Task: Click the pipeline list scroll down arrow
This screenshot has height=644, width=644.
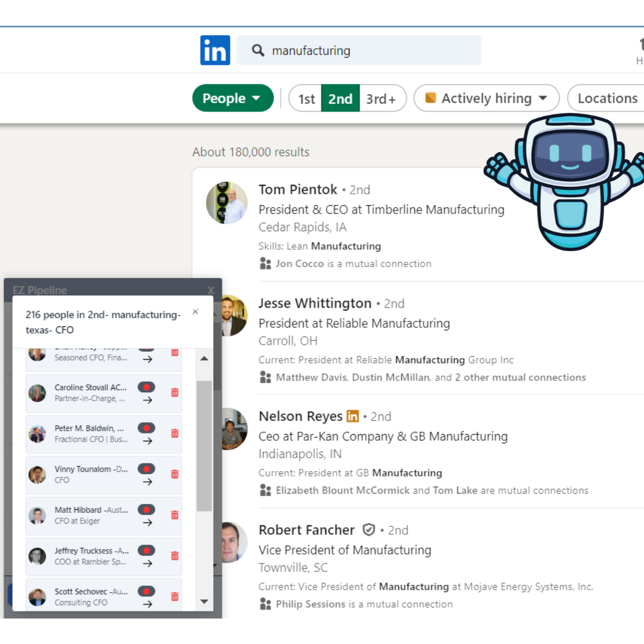Action: (204, 602)
